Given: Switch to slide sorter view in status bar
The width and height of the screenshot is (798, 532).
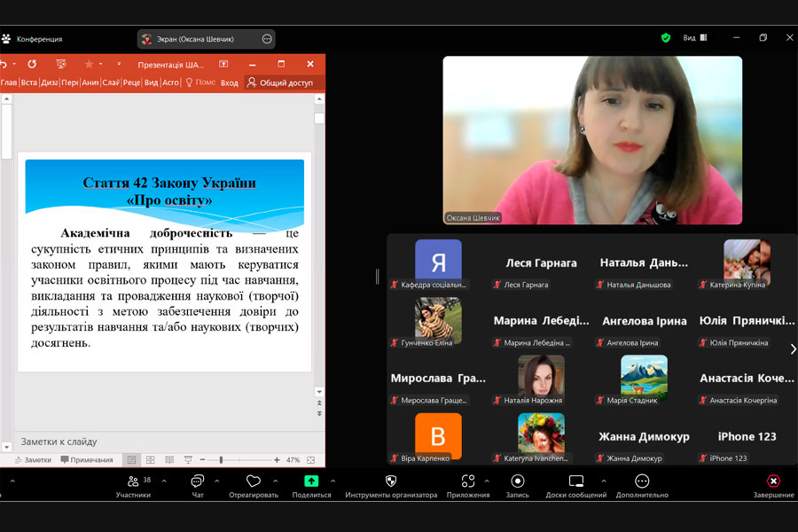Looking at the screenshot, I should [150, 460].
